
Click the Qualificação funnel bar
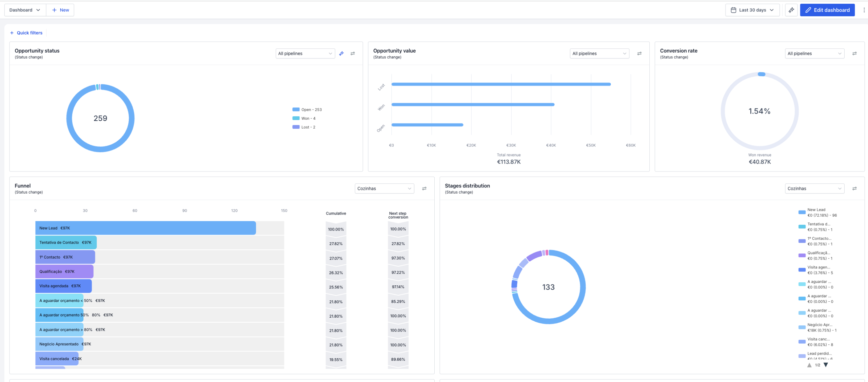point(64,272)
